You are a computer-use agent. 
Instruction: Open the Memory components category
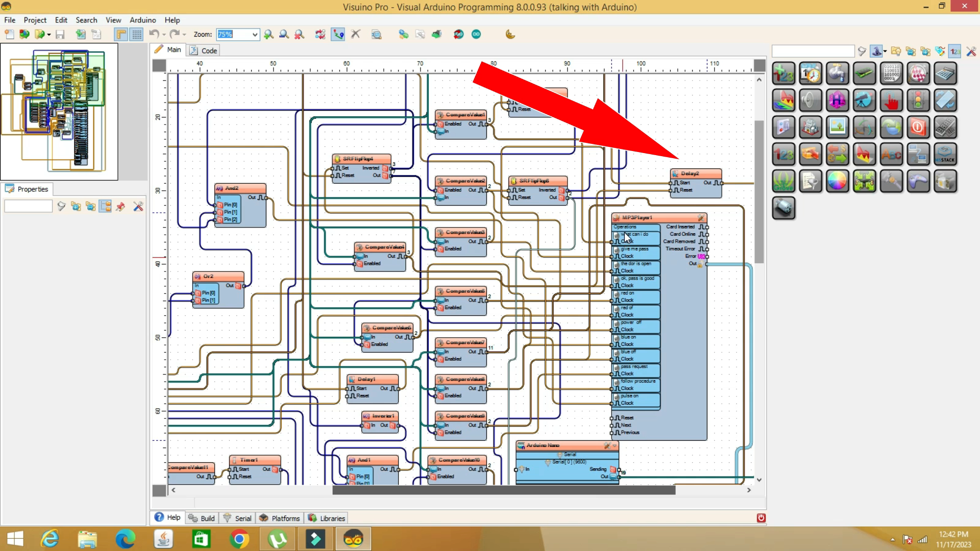[864, 73]
